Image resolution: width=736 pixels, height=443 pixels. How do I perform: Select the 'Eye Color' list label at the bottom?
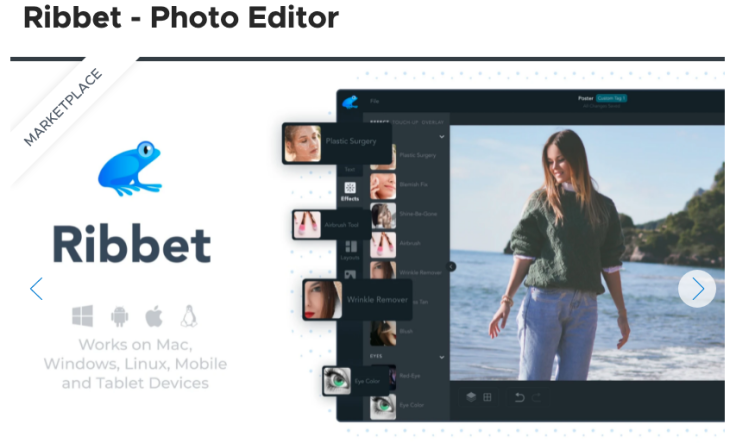(412, 405)
